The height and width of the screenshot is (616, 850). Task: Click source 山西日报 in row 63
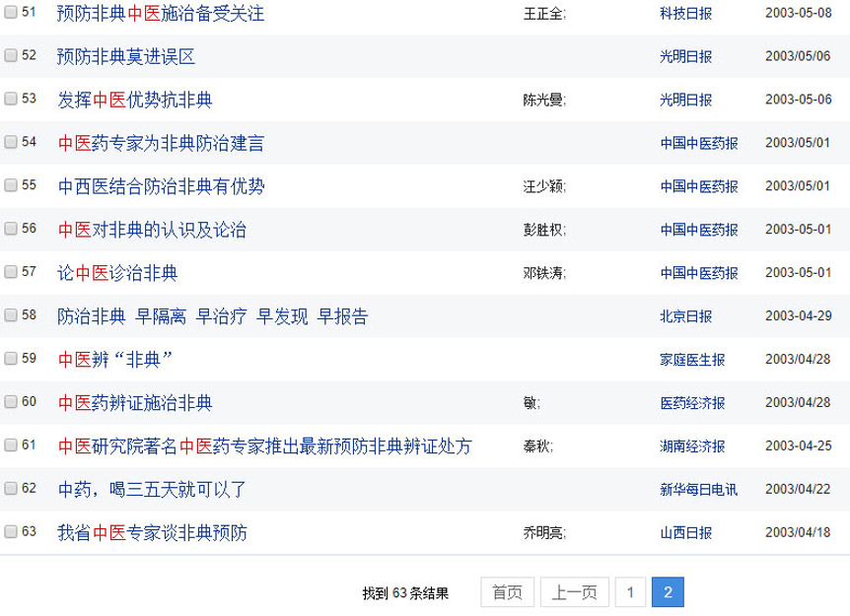[685, 533]
